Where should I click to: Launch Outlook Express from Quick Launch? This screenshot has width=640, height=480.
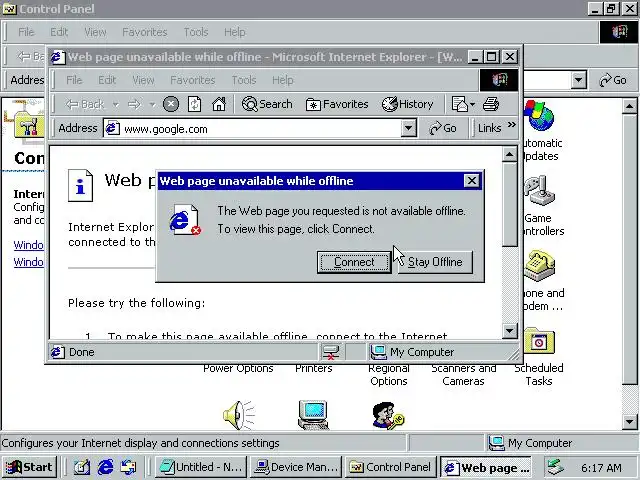point(129,467)
